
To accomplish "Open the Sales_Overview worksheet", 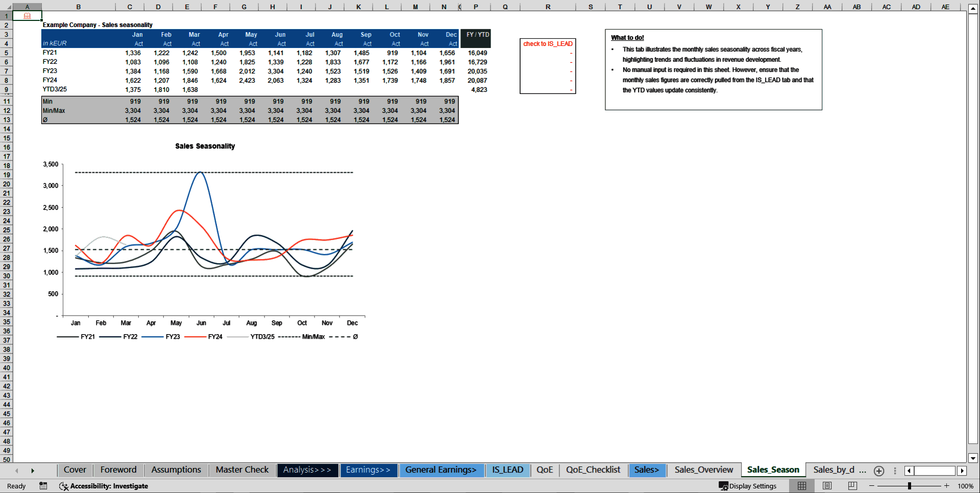I will click(703, 469).
